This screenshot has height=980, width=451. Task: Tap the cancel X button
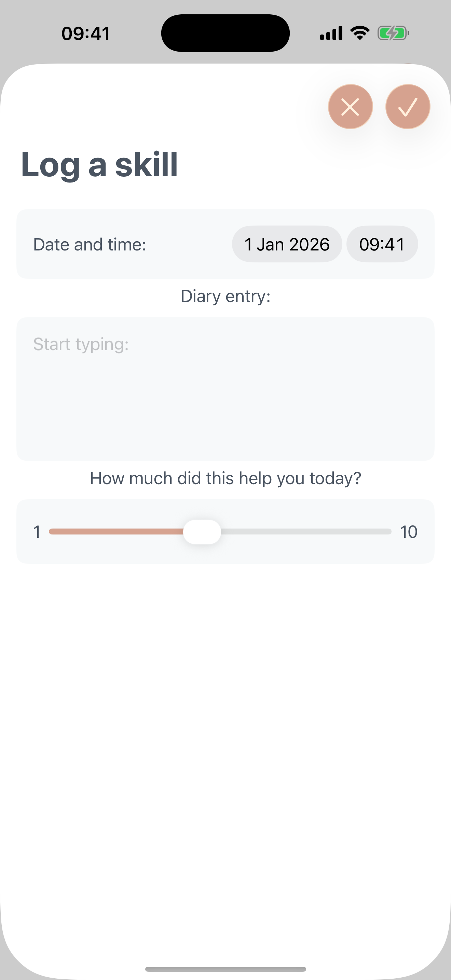point(350,107)
